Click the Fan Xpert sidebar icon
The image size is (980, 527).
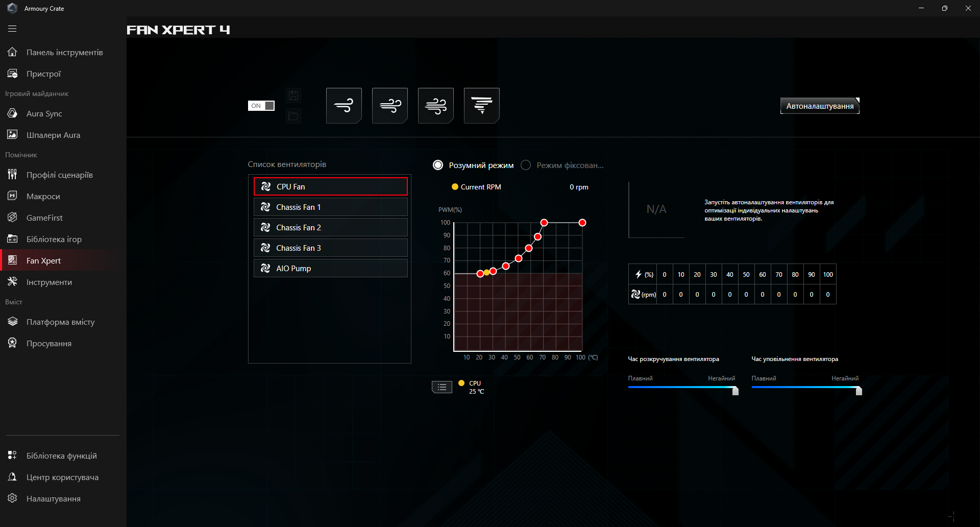point(13,260)
